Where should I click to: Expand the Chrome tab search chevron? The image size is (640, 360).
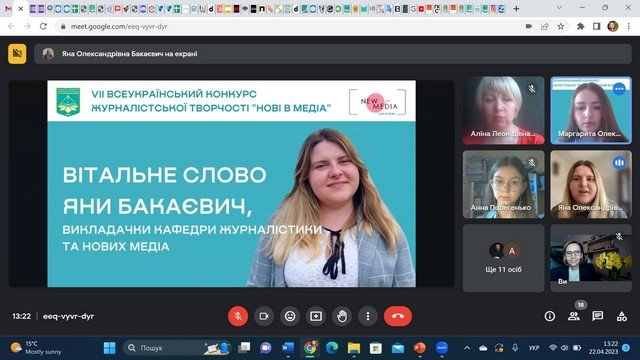coord(559,8)
